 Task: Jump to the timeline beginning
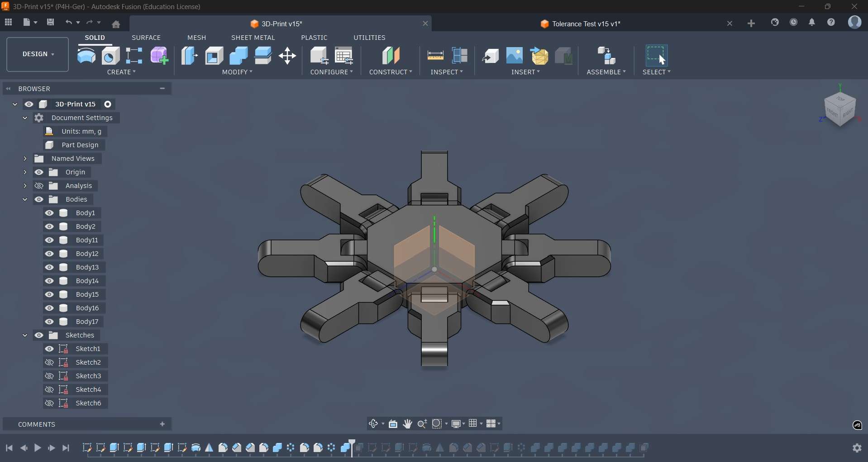tap(9, 448)
